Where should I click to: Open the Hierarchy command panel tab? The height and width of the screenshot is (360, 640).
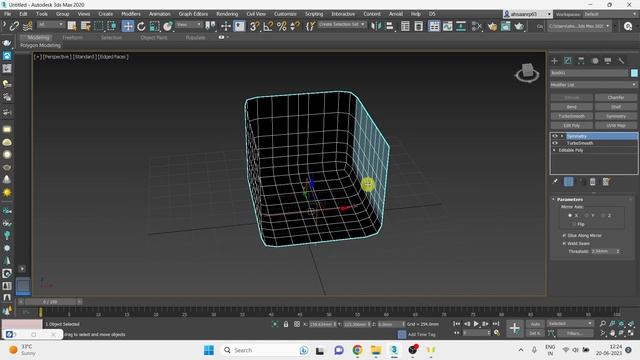581,60
